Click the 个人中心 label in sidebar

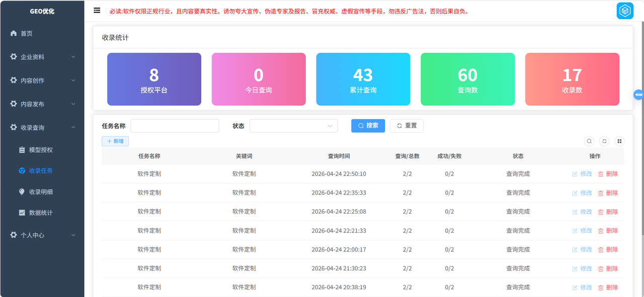pyautogui.click(x=32, y=235)
